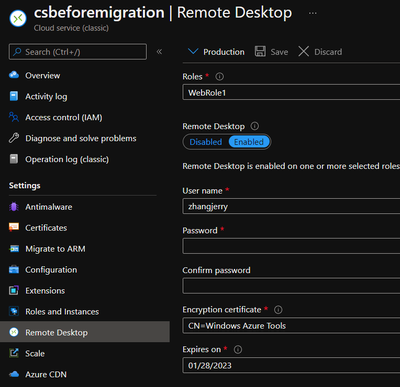Click the Discard X icon
Image resolution: width=400 pixels, height=387 pixels.
pos(303,51)
